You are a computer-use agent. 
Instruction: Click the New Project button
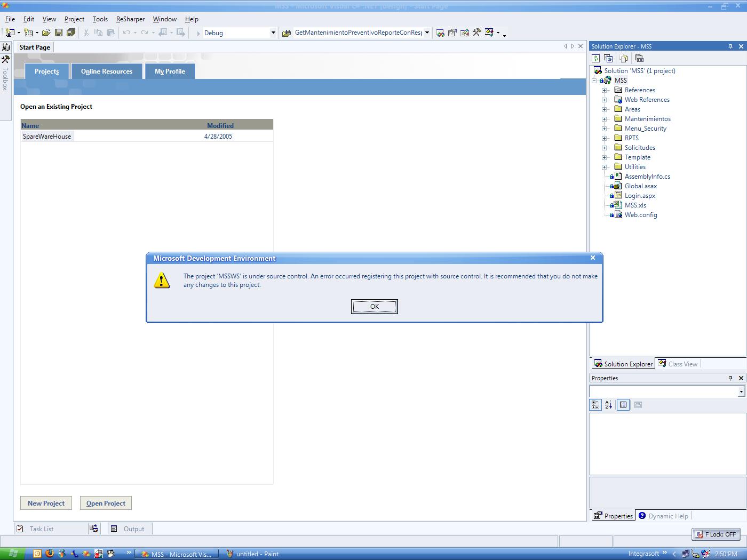pyautogui.click(x=46, y=503)
